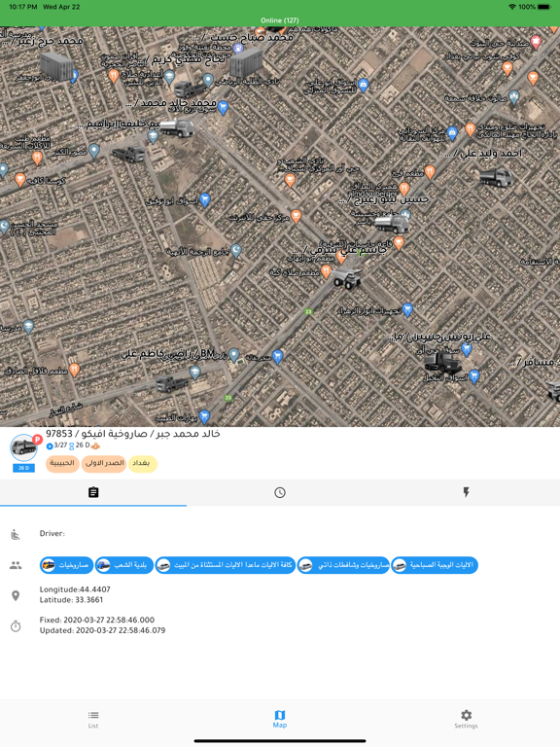The width and height of the screenshot is (560, 747).
Task: Tap vehicle 97853 avatar thumbnail with P badge
Action: (24, 447)
